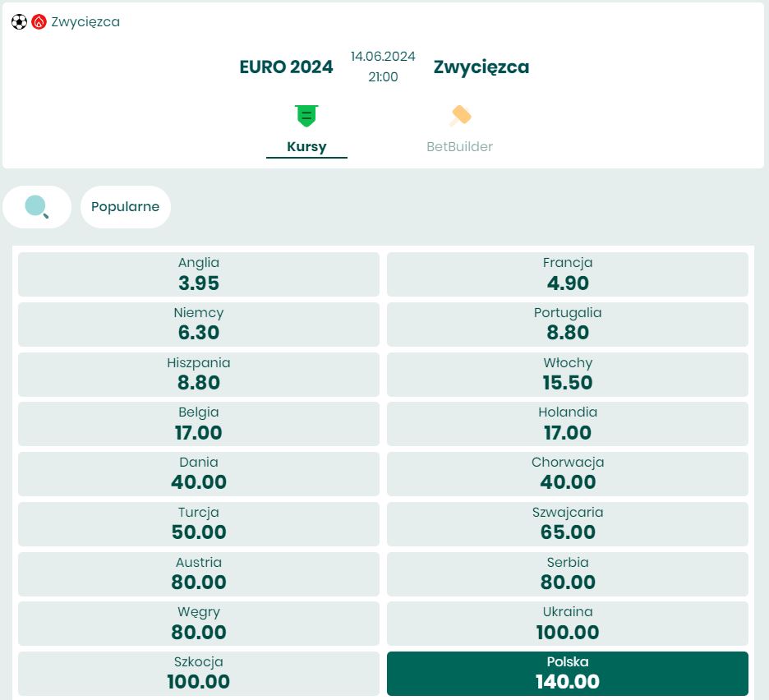Click the BetBuilder hammer icon

460,116
